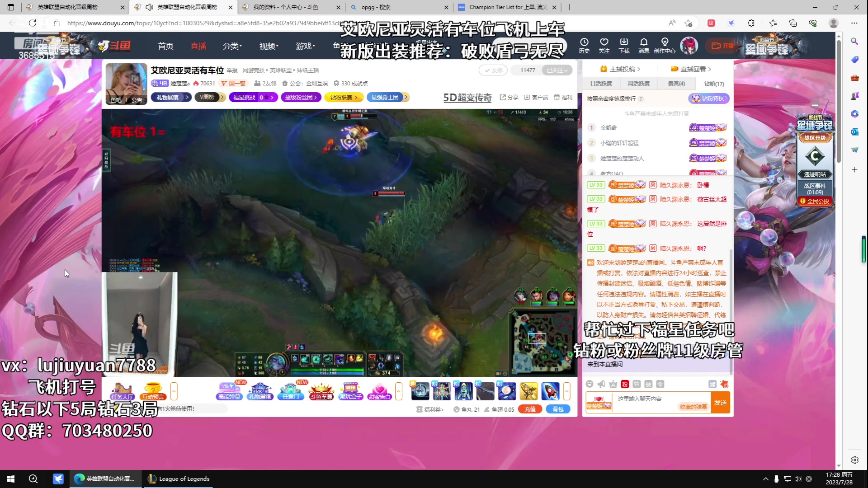Viewport: 868px width, 488px height.
Task: Open the 甜蜜告白 heart icon
Action: pyautogui.click(x=380, y=391)
